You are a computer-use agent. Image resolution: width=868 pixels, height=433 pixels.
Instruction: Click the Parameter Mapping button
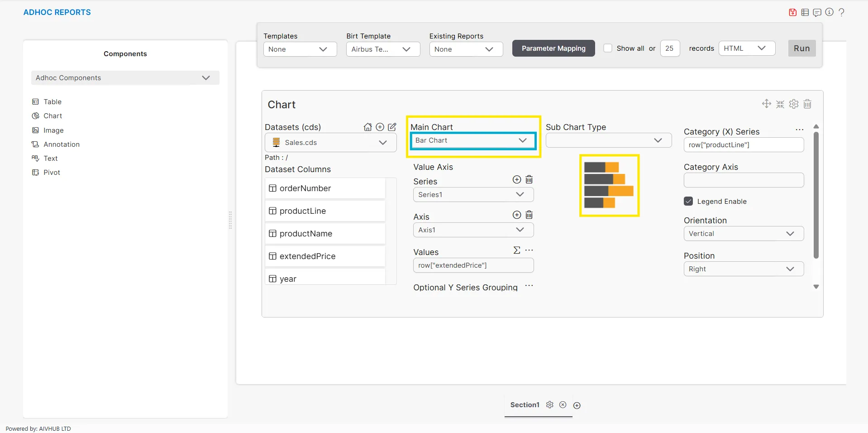[553, 48]
